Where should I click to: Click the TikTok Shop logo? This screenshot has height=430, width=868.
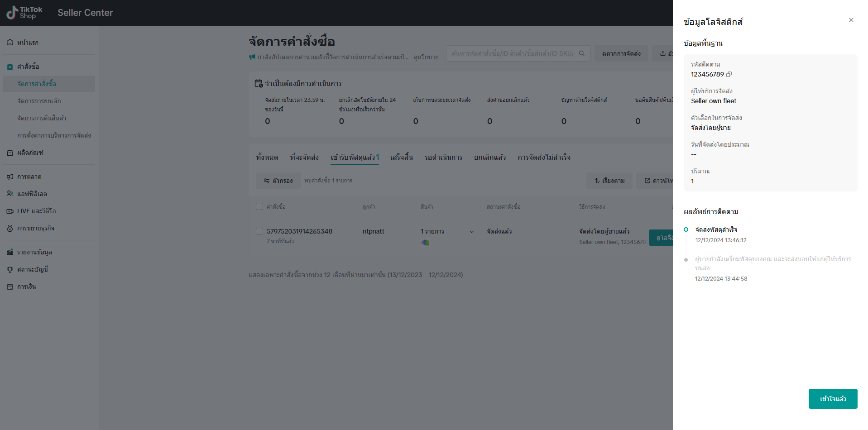click(x=24, y=13)
